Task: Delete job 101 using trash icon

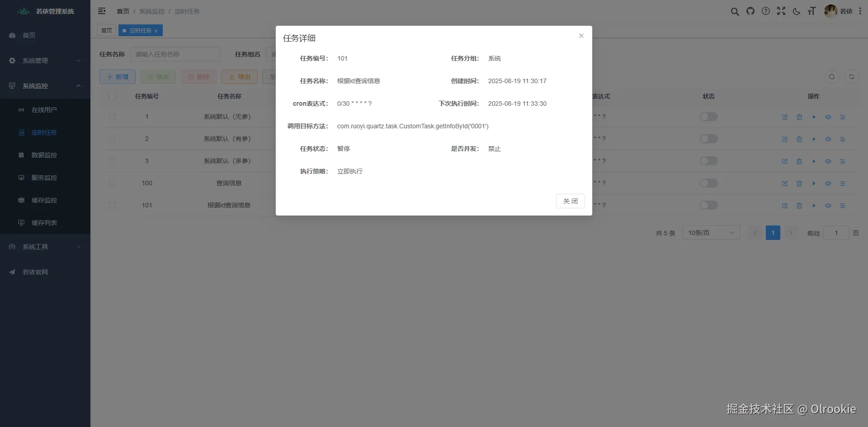Action: pos(799,206)
